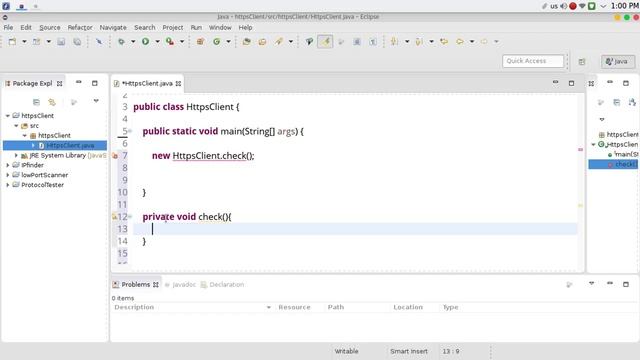This screenshot has width=640, height=360.
Task: Open the File menu
Action: click(x=8, y=27)
